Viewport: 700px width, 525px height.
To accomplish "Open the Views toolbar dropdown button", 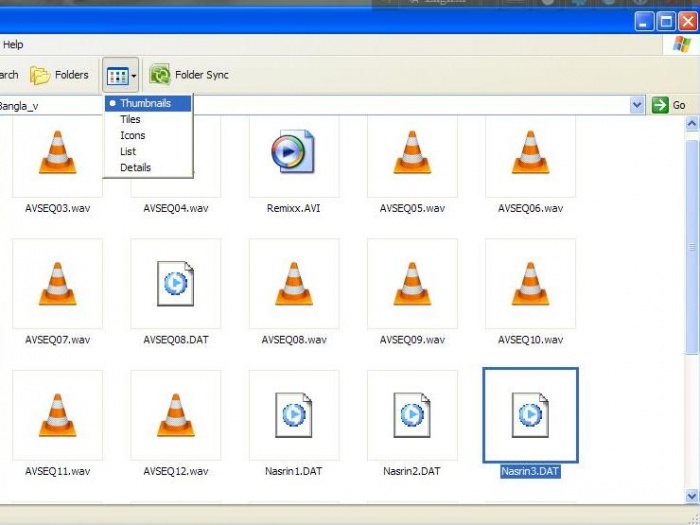I will tap(121, 75).
